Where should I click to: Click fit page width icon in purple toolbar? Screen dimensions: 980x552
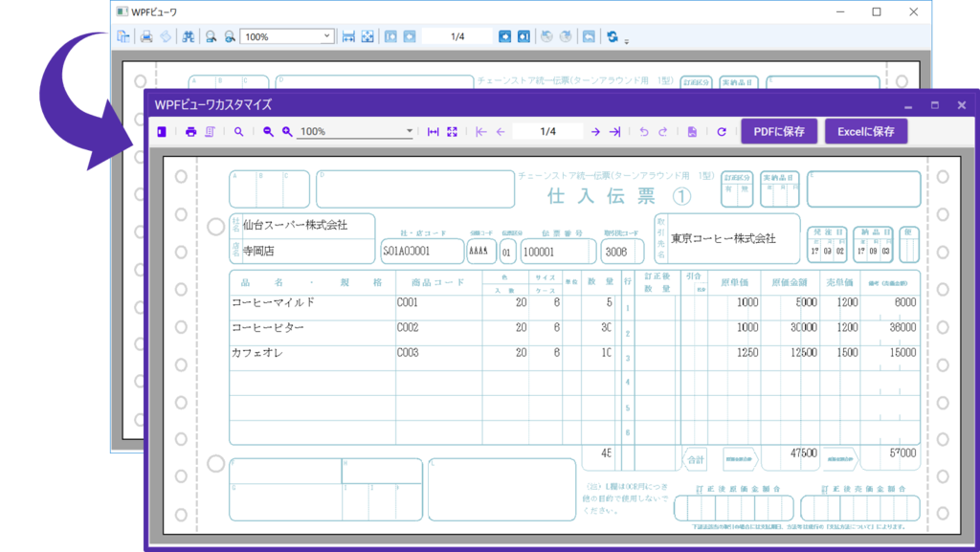pyautogui.click(x=434, y=132)
